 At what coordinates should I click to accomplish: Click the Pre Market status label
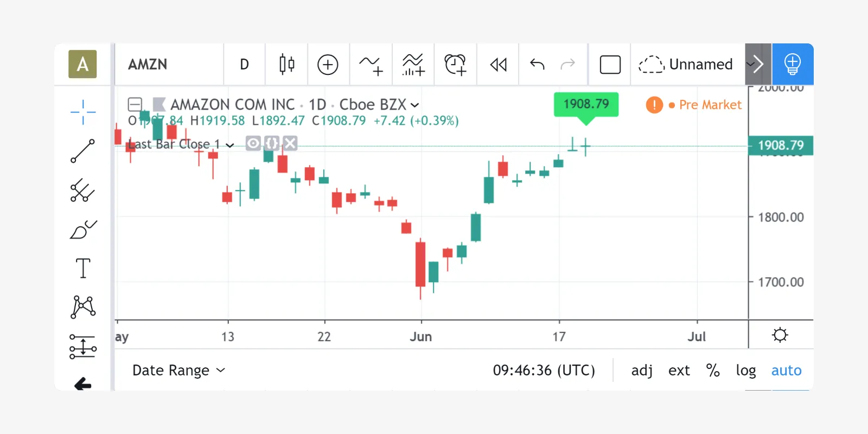(x=710, y=105)
